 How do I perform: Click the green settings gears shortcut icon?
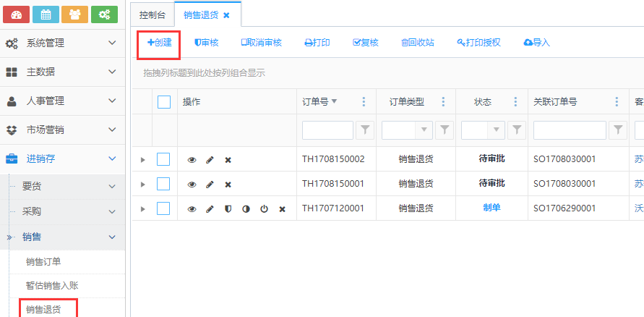[x=104, y=14]
